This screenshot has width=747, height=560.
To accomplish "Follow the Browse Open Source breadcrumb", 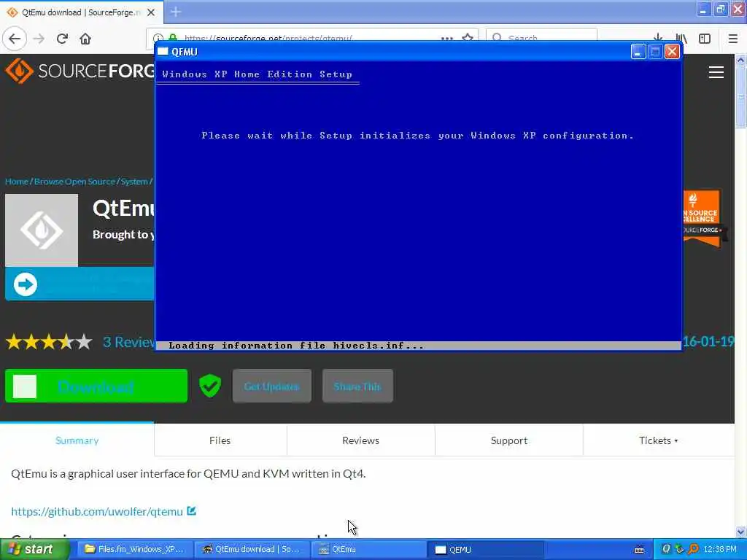I will point(75,182).
